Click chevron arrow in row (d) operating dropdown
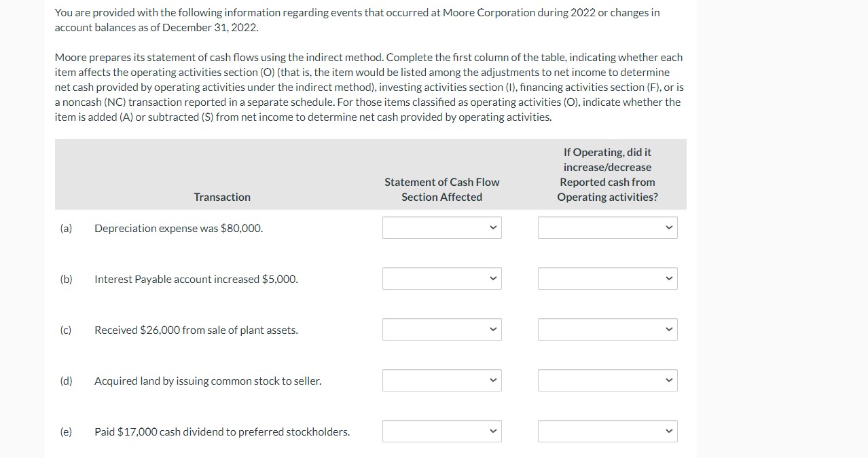Viewport: 868px width, 458px height. coord(669,381)
